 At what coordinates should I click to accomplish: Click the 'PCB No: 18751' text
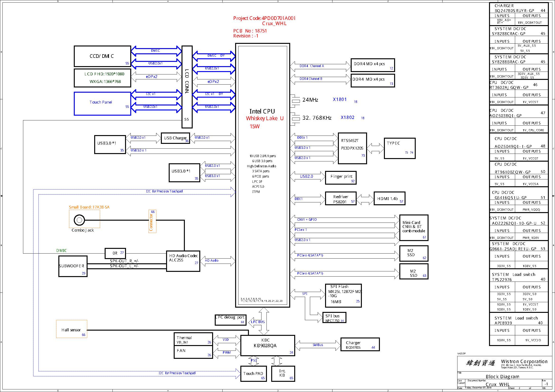coord(250,31)
